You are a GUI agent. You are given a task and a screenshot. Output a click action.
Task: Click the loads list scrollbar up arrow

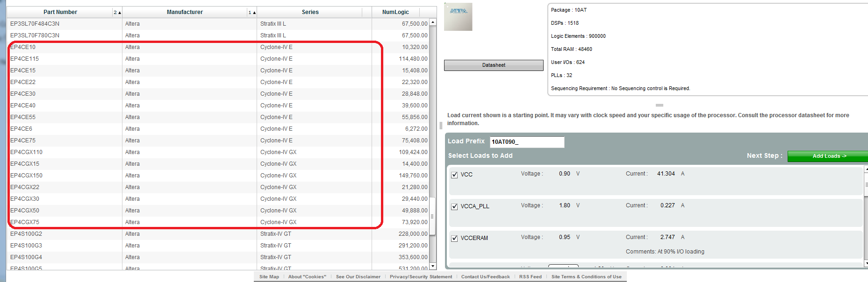point(866,169)
